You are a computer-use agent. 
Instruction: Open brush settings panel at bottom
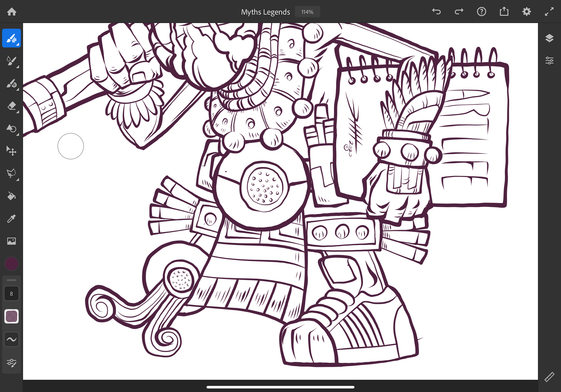[11, 363]
